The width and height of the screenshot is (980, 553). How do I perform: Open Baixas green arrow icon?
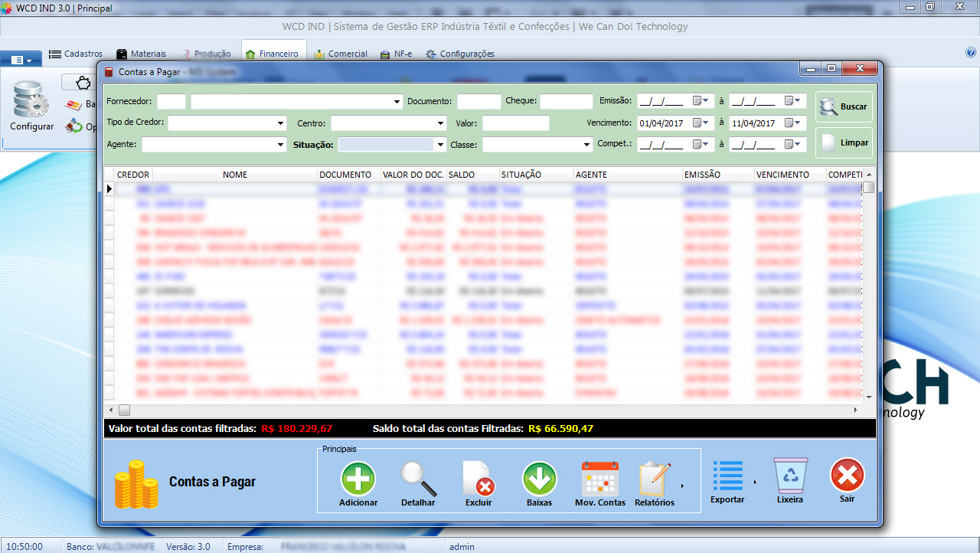pyautogui.click(x=540, y=479)
